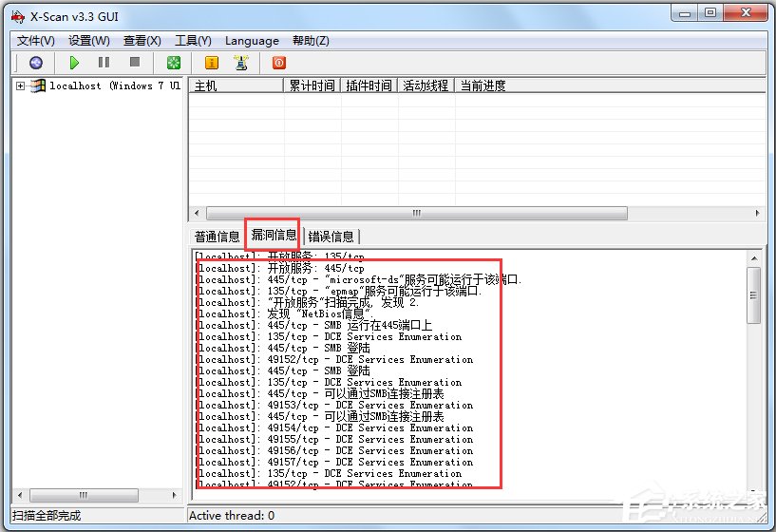Screen dimensions: 776x532
Task: Switch to the 漏洞信息 tab
Action: click(x=273, y=235)
